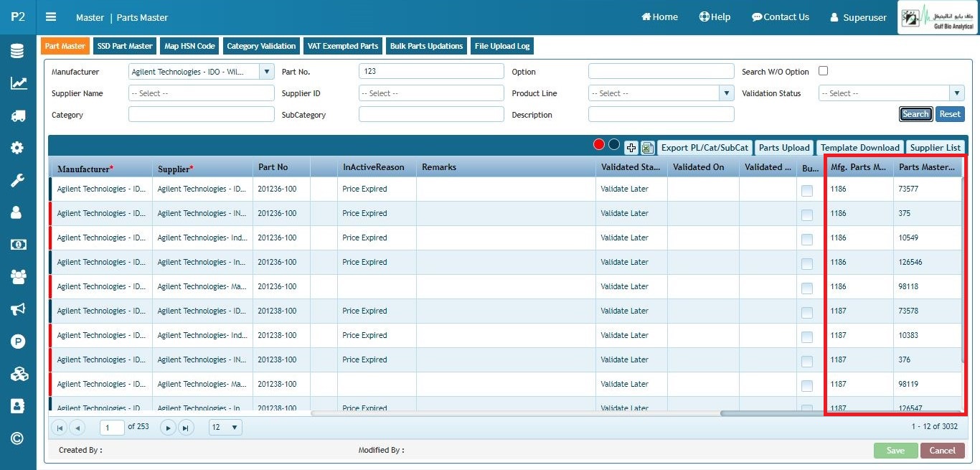Open the single user sidebar icon
Image resolution: width=980 pixels, height=470 pixels.
coord(18,212)
